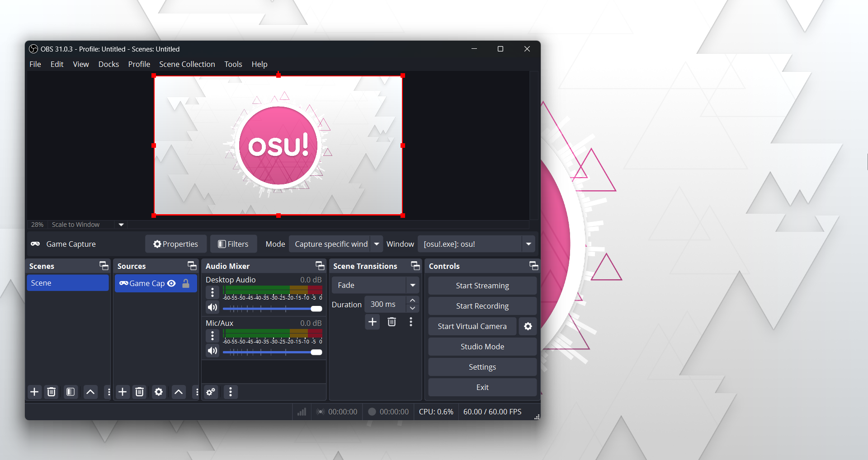Viewport: 868px width, 460px height.
Task: Mute Mic/Aux audio
Action: click(212, 351)
